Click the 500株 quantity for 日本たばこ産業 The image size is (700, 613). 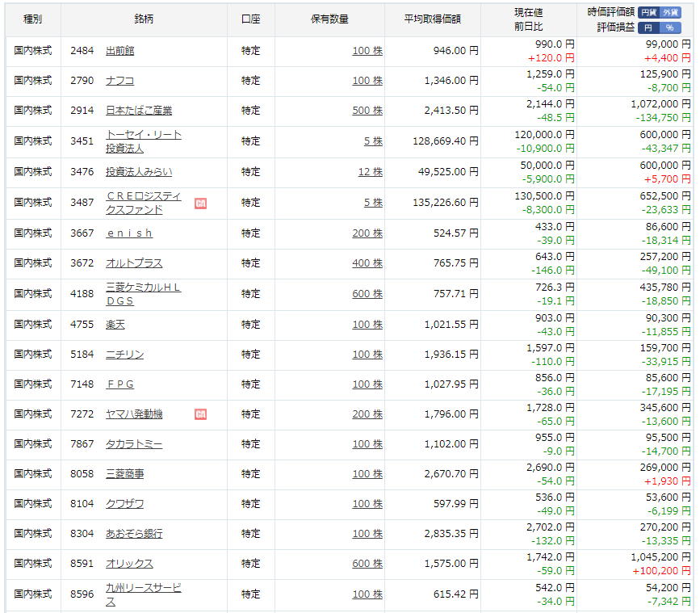point(367,111)
